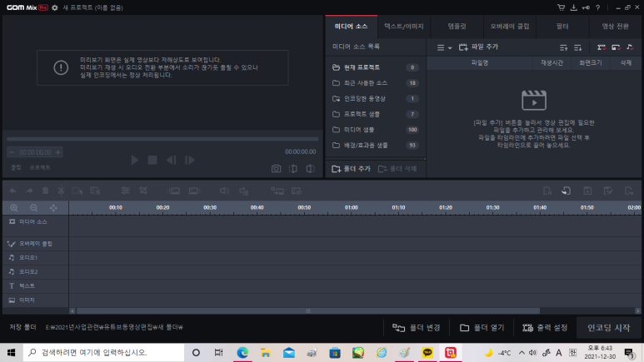The height and width of the screenshot is (362, 644).
Task: Toggle image file filter icon
Action: 616,47
